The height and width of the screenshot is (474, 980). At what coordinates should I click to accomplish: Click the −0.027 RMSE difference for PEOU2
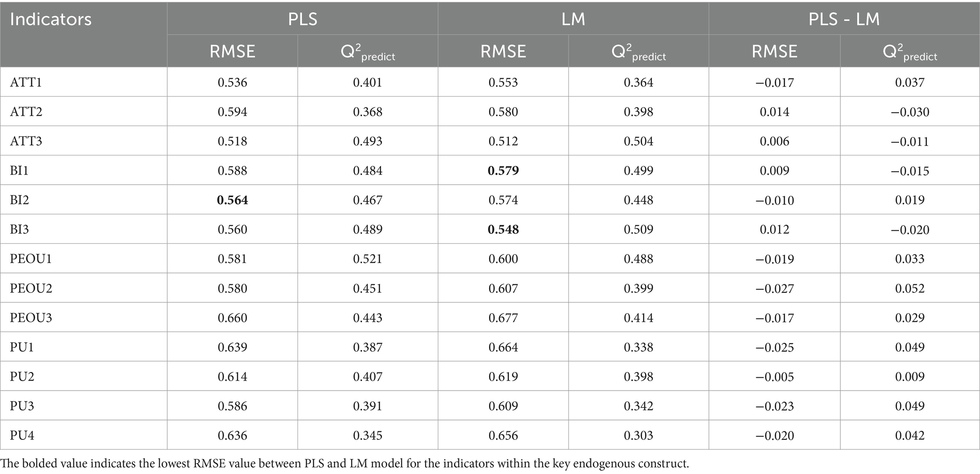click(774, 288)
